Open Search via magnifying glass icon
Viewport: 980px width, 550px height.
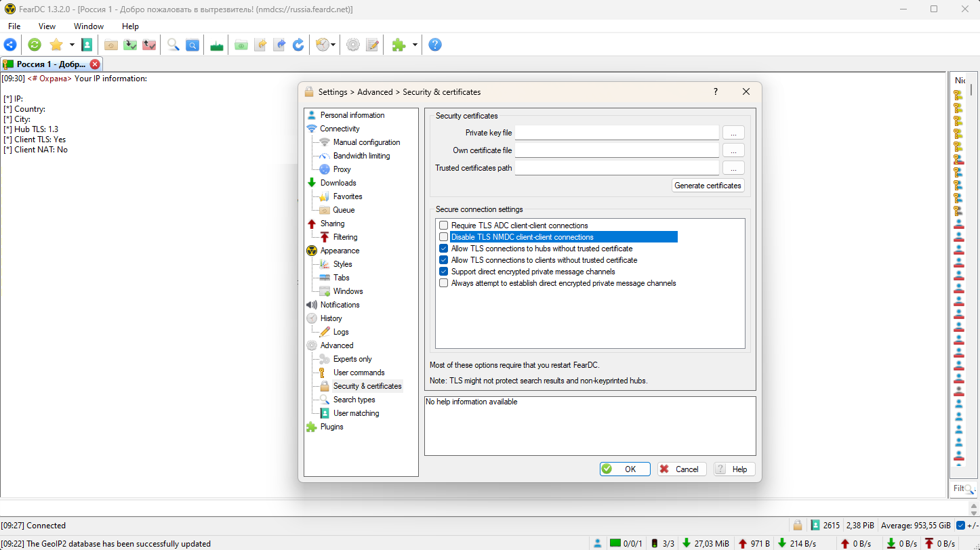[173, 45]
